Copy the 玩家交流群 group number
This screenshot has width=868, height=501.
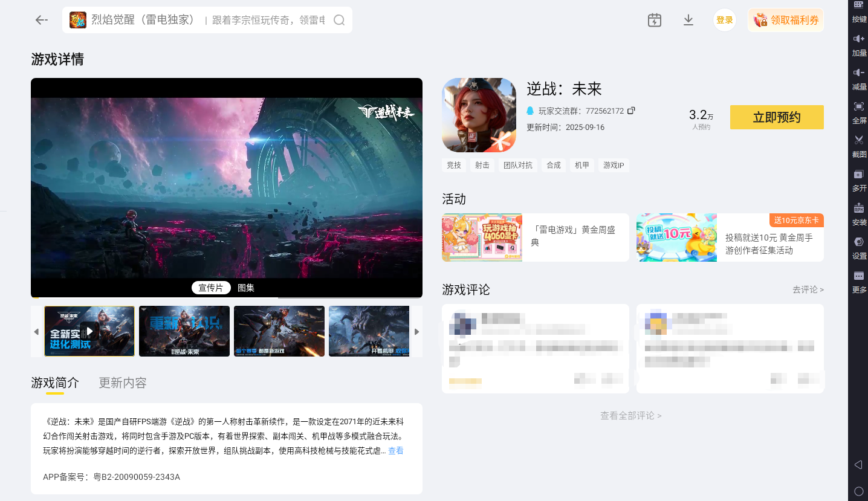[631, 111]
